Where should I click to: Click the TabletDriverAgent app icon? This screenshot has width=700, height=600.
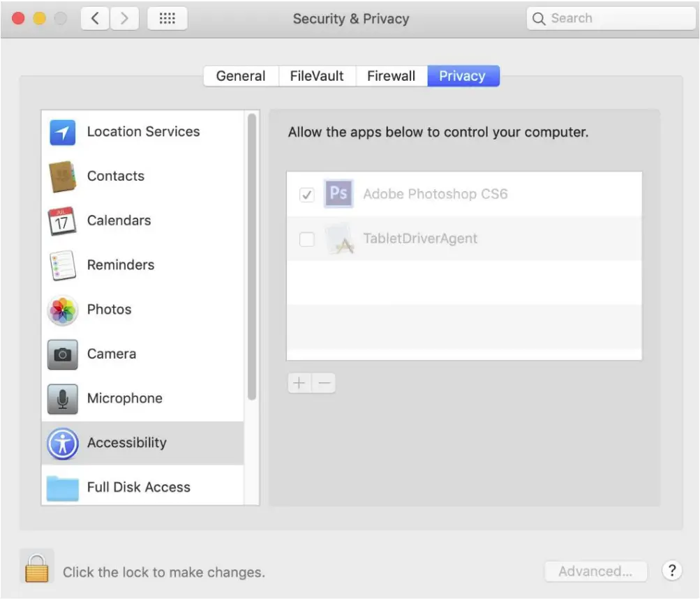point(339,239)
